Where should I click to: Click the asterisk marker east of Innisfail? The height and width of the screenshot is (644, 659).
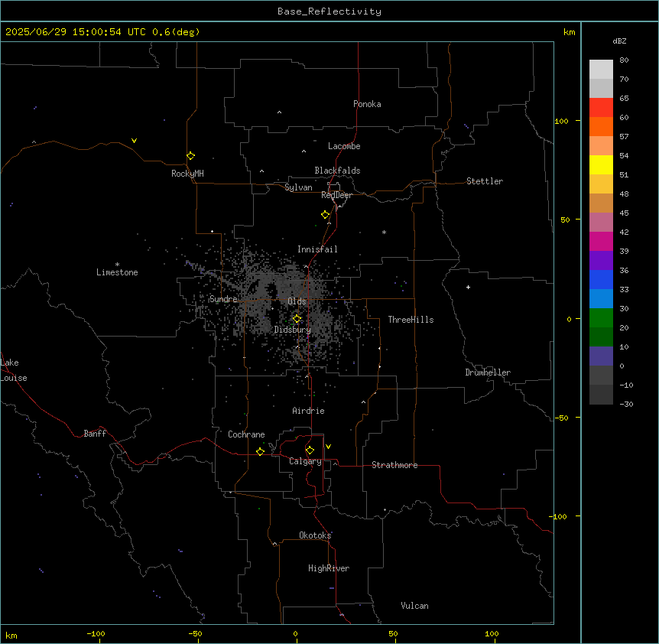384,232
